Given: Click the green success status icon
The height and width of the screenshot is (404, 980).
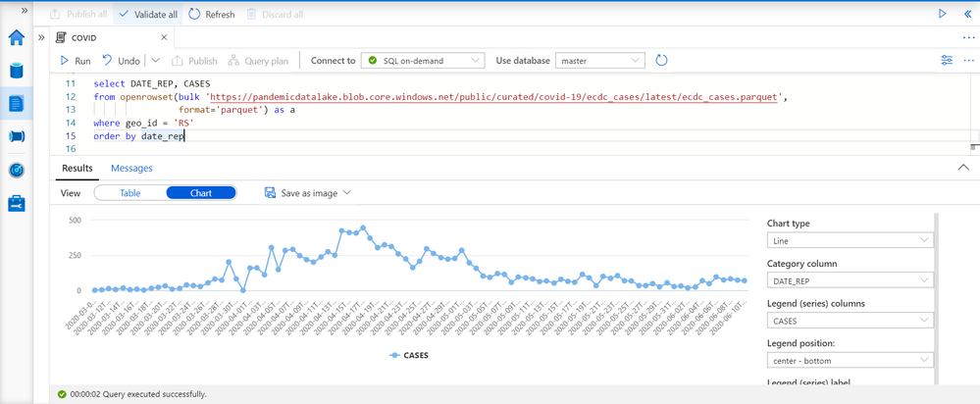Looking at the screenshot, I should click(61, 394).
